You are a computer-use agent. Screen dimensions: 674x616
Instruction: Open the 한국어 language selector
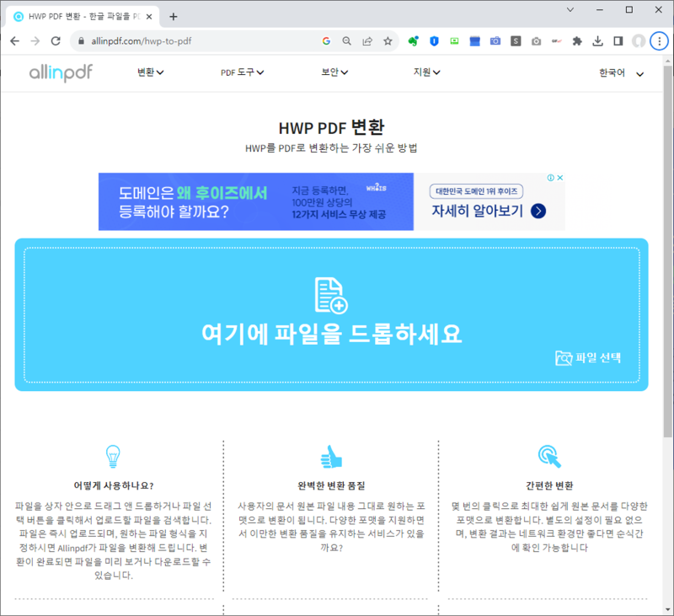point(615,74)
